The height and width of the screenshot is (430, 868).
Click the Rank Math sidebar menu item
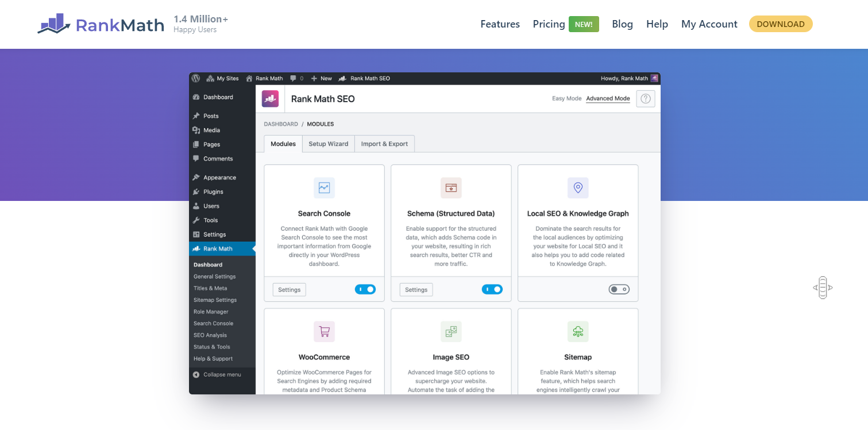(222, 249)
